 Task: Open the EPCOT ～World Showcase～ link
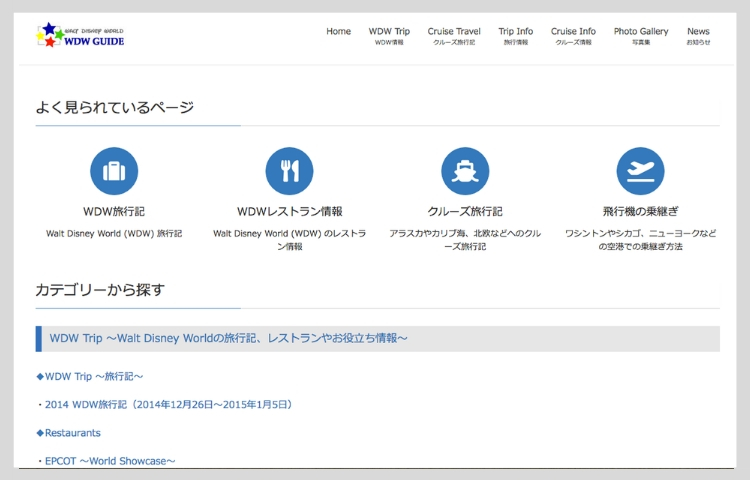click(110, 461)
